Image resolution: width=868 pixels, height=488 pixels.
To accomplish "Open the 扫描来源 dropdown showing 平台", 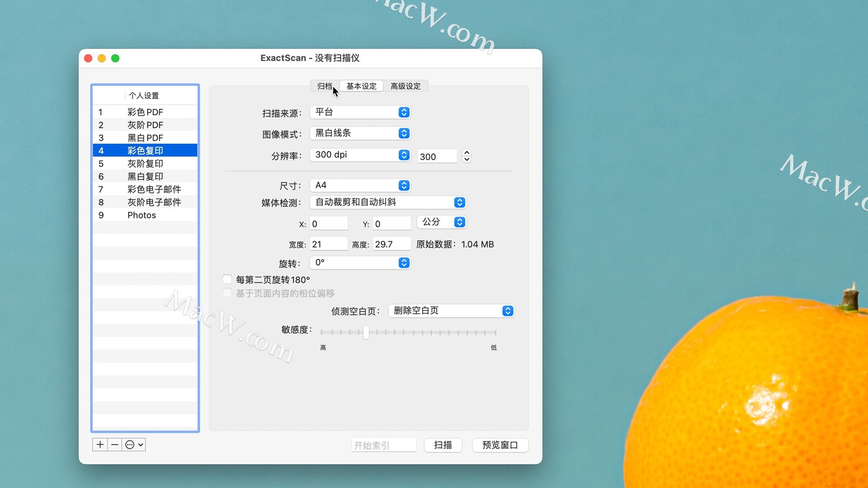I will click(360, 112).
